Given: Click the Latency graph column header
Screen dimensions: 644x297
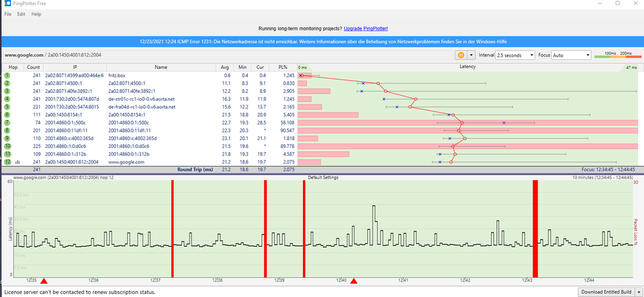Looking at the screenshot, I should 467,67.
